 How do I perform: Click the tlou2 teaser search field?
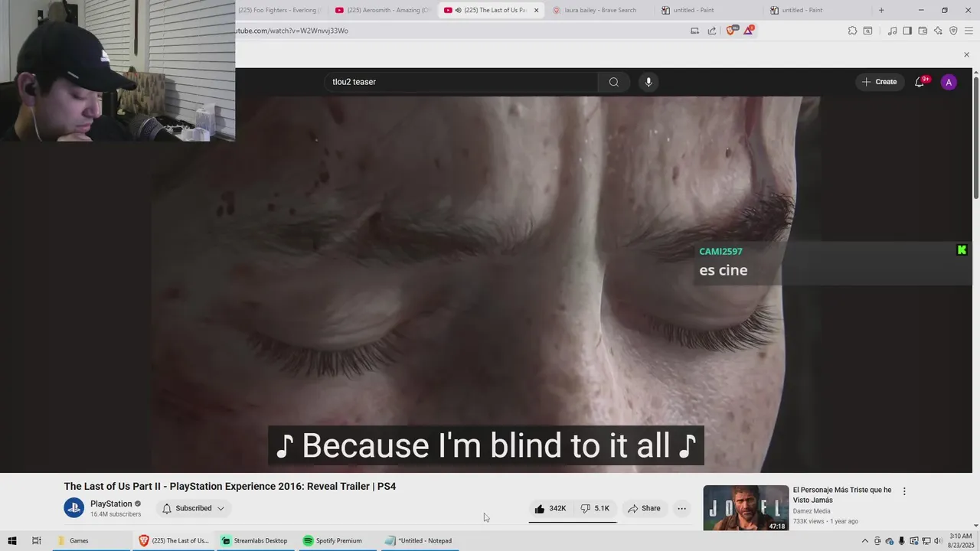tap(461, 82)
